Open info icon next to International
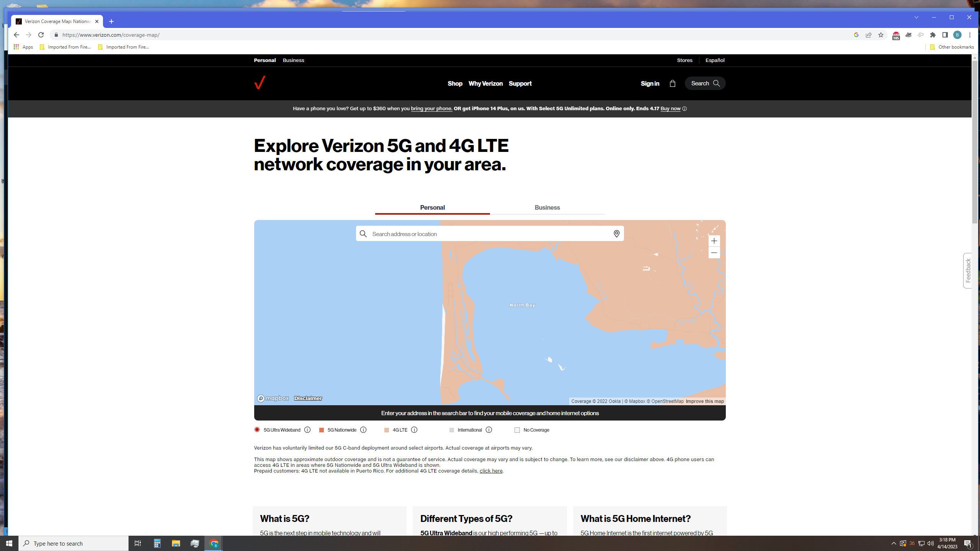Image resolution: width=980 pixels, height=551 pixels. click(x=489, y=430)
